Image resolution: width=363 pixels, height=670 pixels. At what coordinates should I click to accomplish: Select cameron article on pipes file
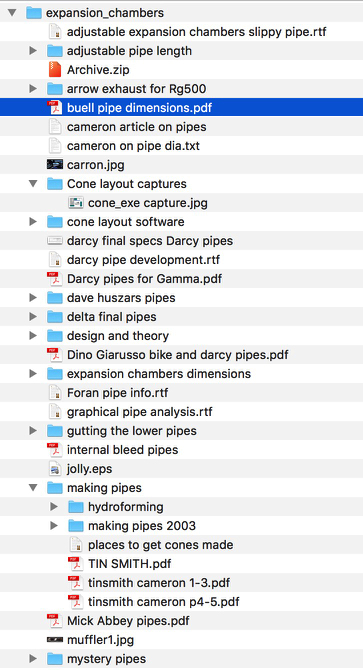click(x=182, y=127)
